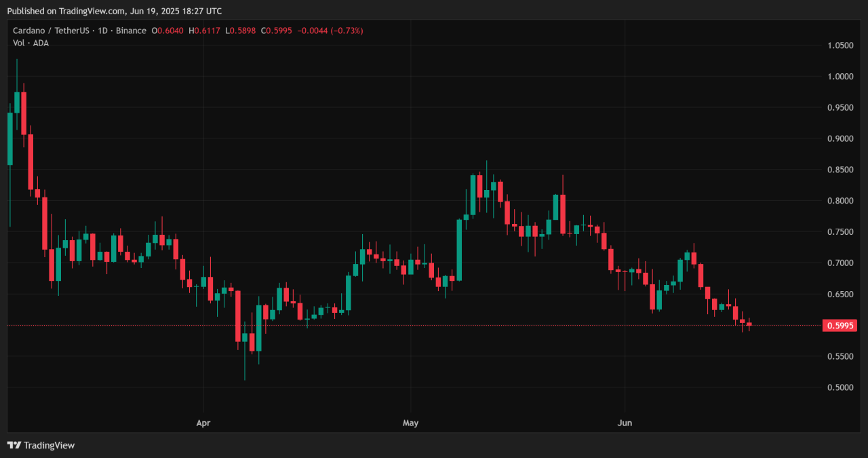Click the Binance exchange label

[130, 31]
